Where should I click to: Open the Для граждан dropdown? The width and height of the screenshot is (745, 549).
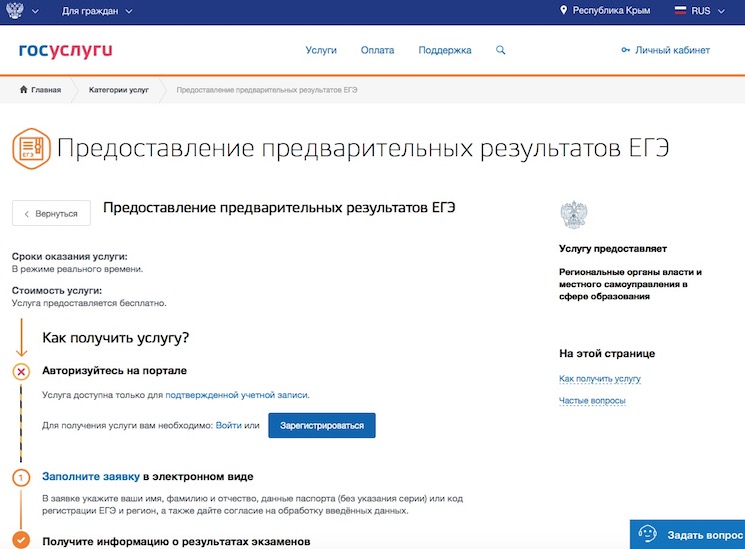click(96, 12)
